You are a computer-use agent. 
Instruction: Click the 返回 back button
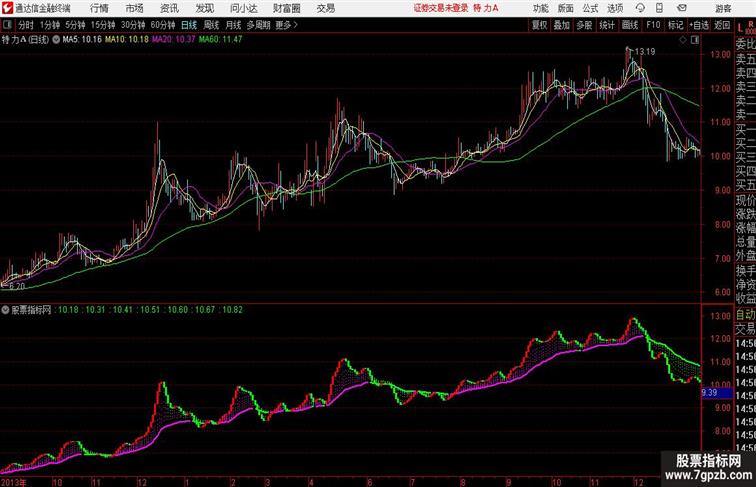[722, 25]
